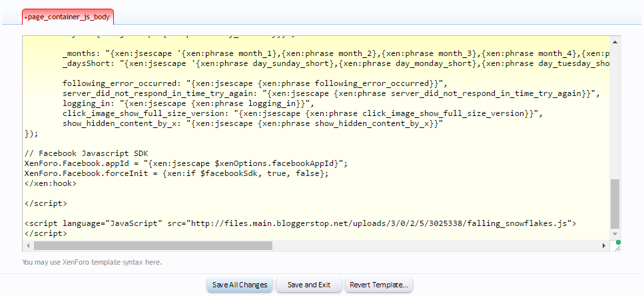Click the green status indicator dot

(x=618, y=242)
